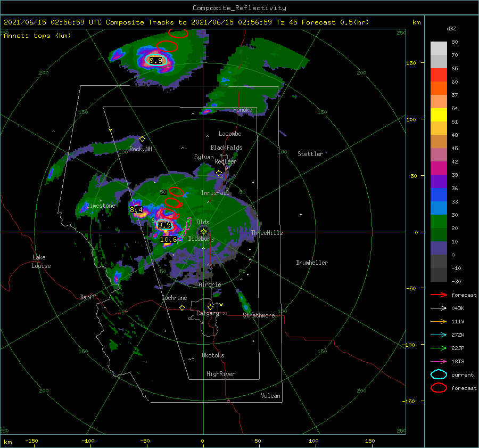Image resolution: width=479 pixels, height=448 pixels.
Task: Click the yellow diamond marker above Calgary
Action: coord(210,307)
